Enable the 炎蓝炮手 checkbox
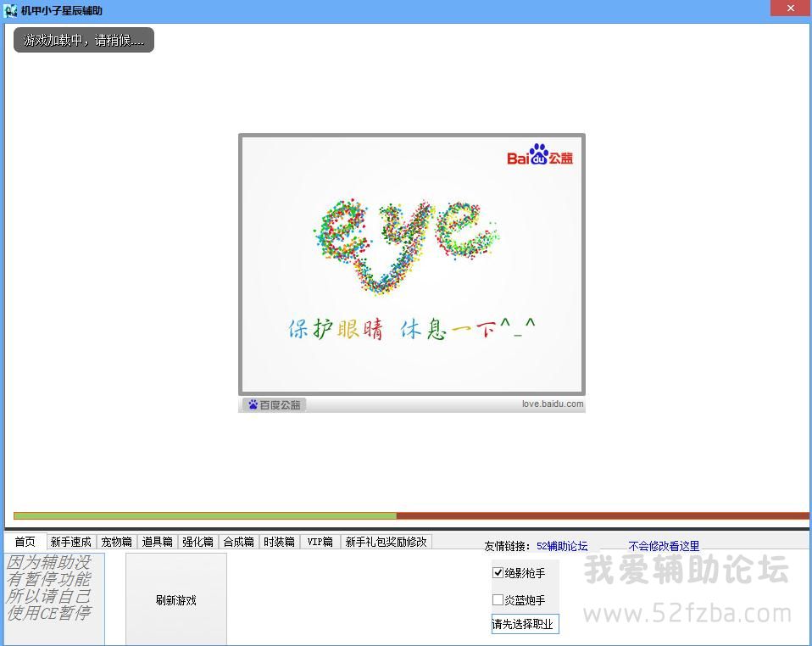 coord(498,600)
